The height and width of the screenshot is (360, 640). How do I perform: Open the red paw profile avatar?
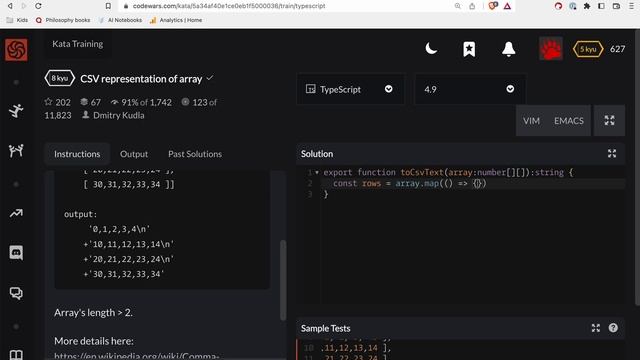[551, 49]
